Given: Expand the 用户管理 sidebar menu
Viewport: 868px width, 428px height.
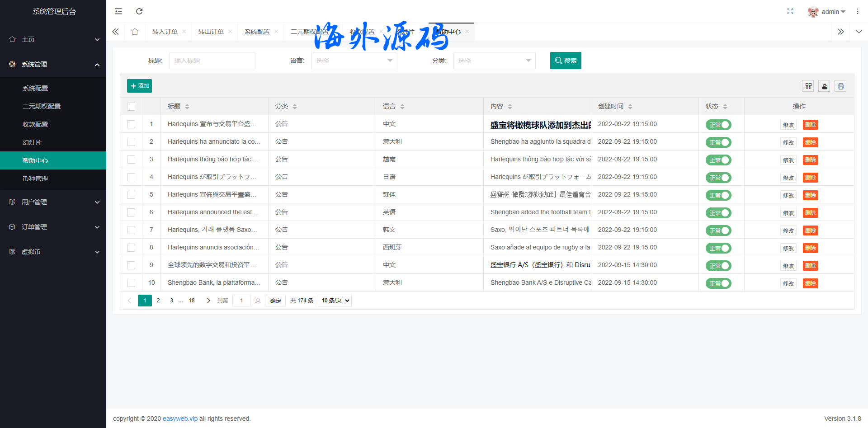Looking at the screenshot, I should tap(53, 202).
